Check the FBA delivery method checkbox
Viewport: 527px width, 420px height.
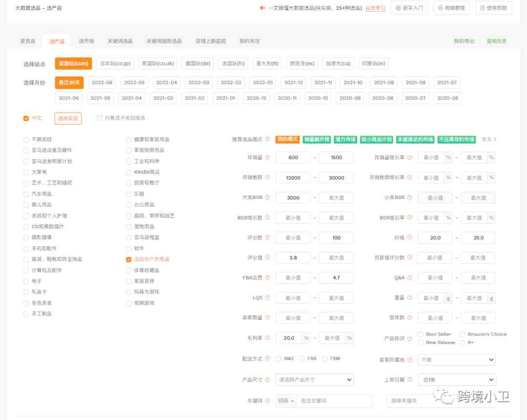click(302, 359)
